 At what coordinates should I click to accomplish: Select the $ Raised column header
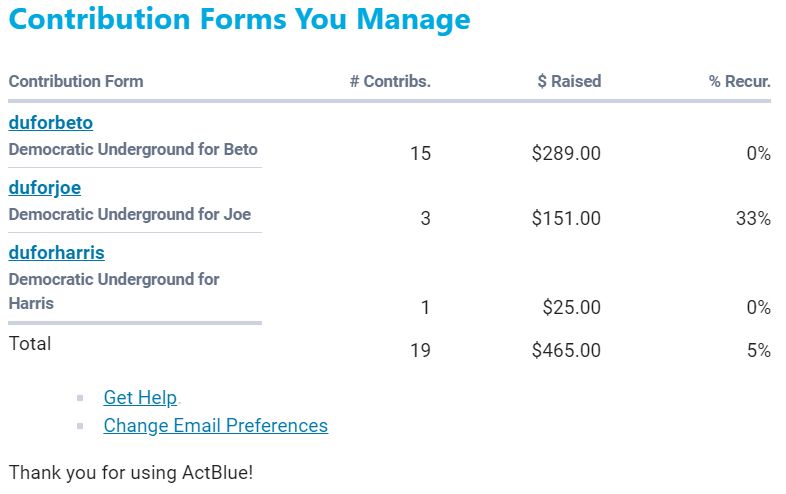[569, 82]
